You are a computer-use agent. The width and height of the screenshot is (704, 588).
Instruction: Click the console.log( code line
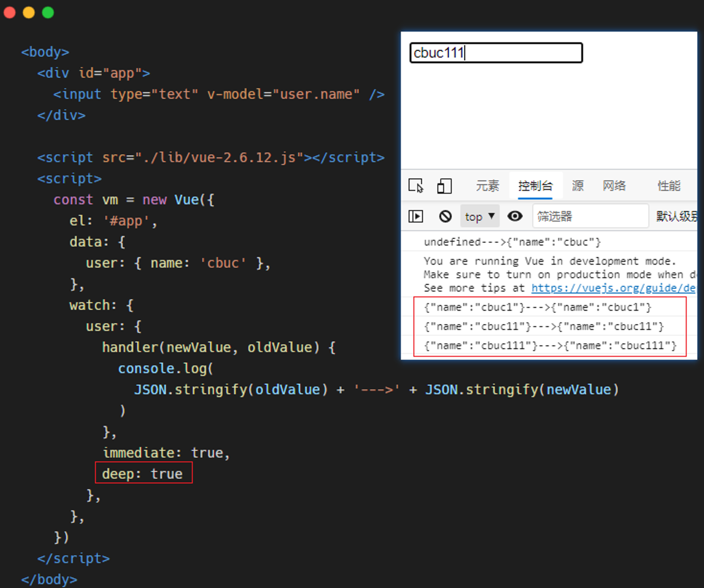pyautogui.click(x=165, y=369)
